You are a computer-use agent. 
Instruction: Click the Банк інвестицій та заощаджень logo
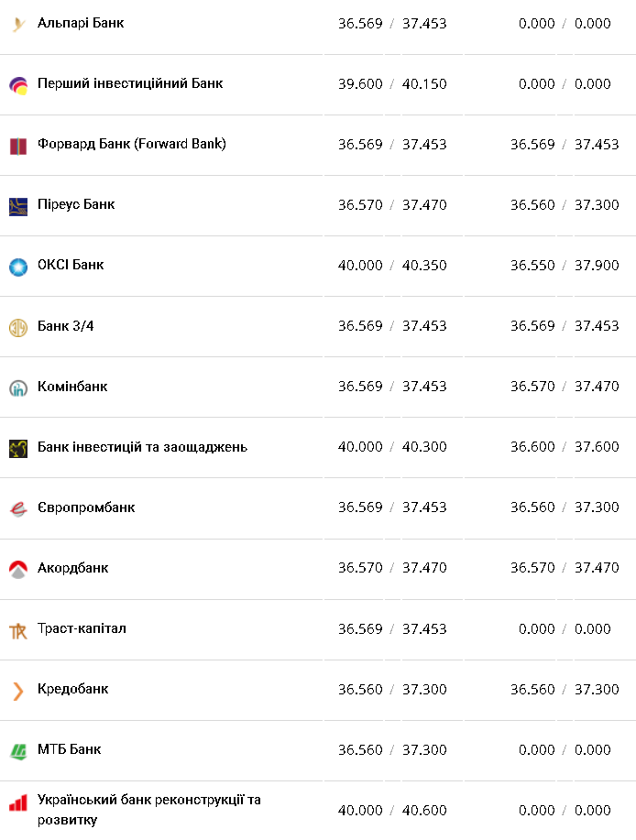(x=18, y=448)
